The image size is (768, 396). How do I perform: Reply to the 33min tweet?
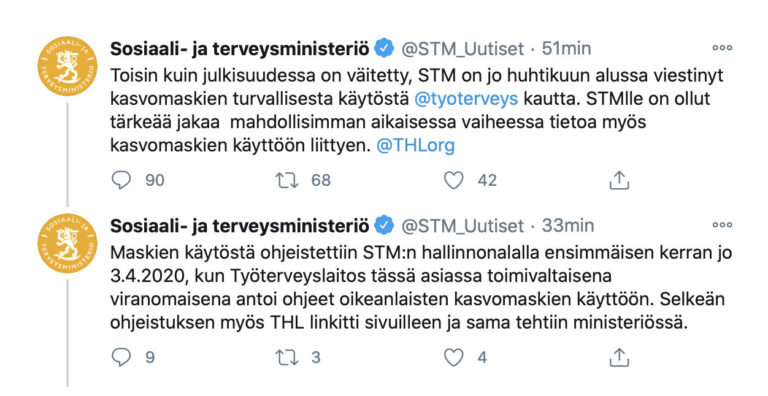121,358
